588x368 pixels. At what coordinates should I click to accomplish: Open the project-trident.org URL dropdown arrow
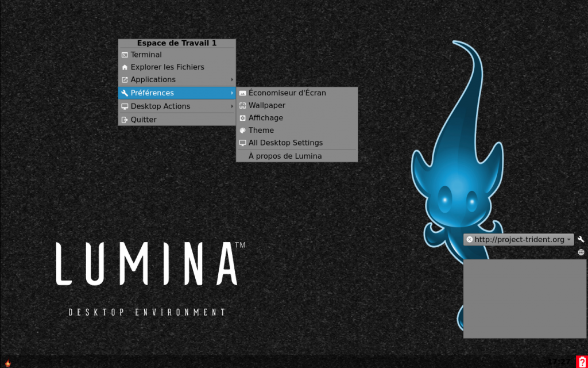tap(568, 239)
